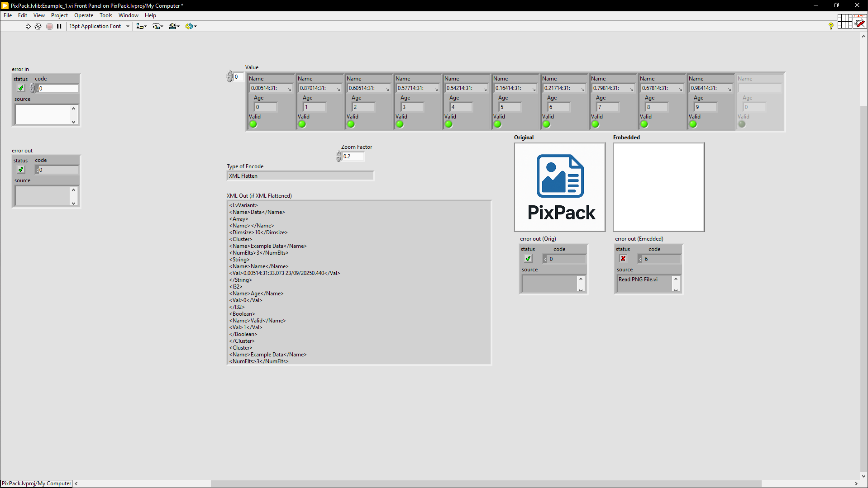The width and height of the screenshot is (868, 488).
Task: Click the Name field showing 0.98414:31:
Action: tap(711, 88)
